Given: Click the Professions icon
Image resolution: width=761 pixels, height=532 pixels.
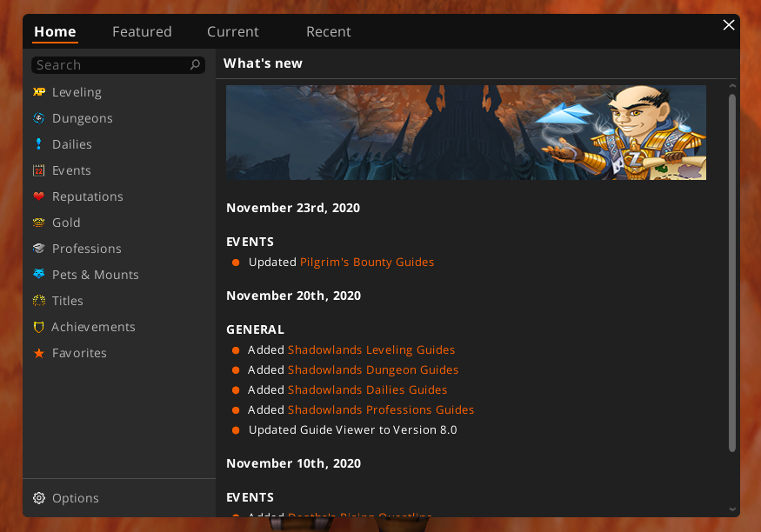Looking at the screenshot, I should pos(39,249).
